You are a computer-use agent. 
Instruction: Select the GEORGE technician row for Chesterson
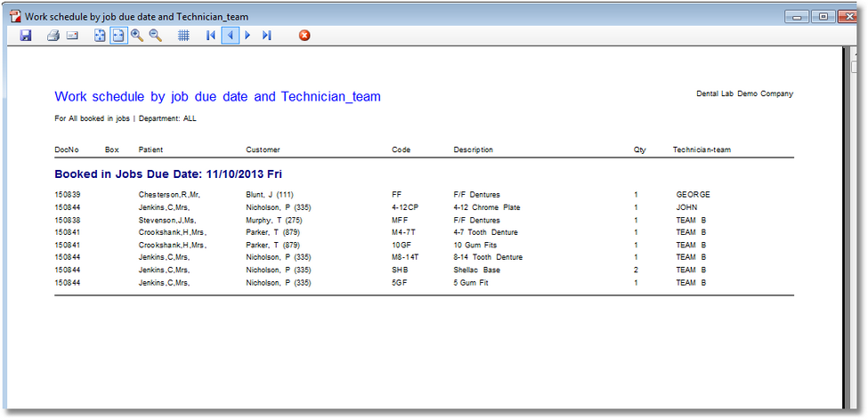point(693,194)
